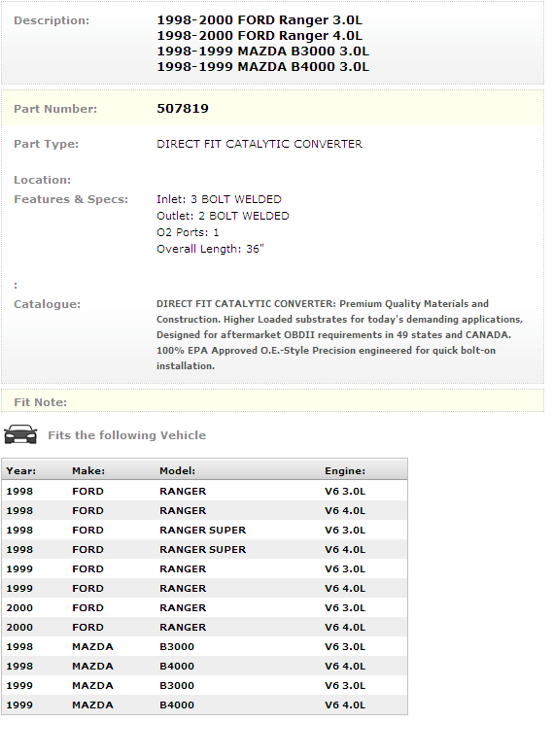This screenshot has width=554, height=756.
Task: Click the 'Catalogue:' label
Action: (x=48, y=304)
